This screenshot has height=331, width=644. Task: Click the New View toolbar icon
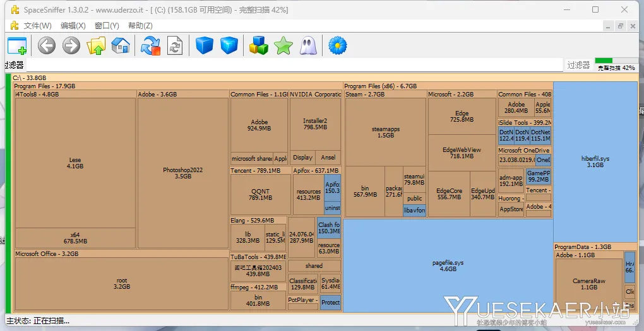click(17, 45)
